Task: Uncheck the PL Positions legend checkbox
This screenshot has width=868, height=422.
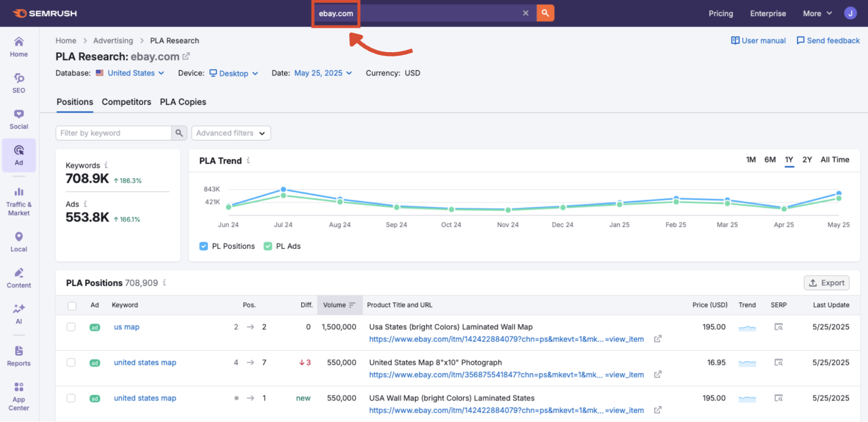Action: coord(204,246)
